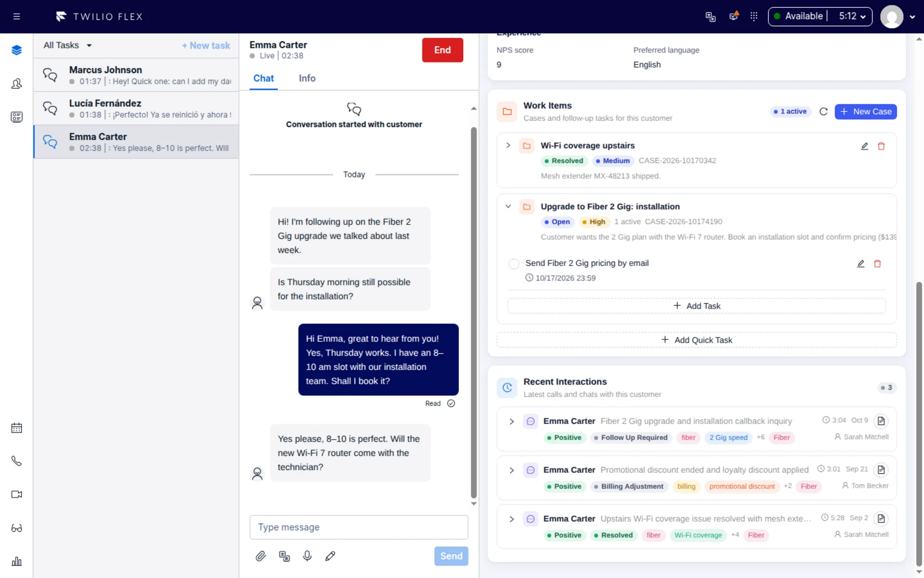The height and width of the screenshot is (578, 924).
Task: Delete the Send Fiber 2 Gig pricing task
Action: (877, 264)
